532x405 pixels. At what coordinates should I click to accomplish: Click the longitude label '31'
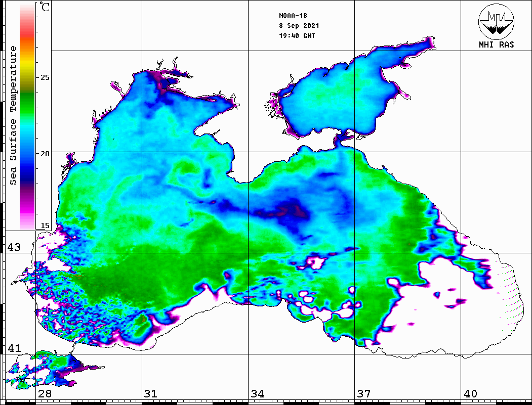pos(151,394)
